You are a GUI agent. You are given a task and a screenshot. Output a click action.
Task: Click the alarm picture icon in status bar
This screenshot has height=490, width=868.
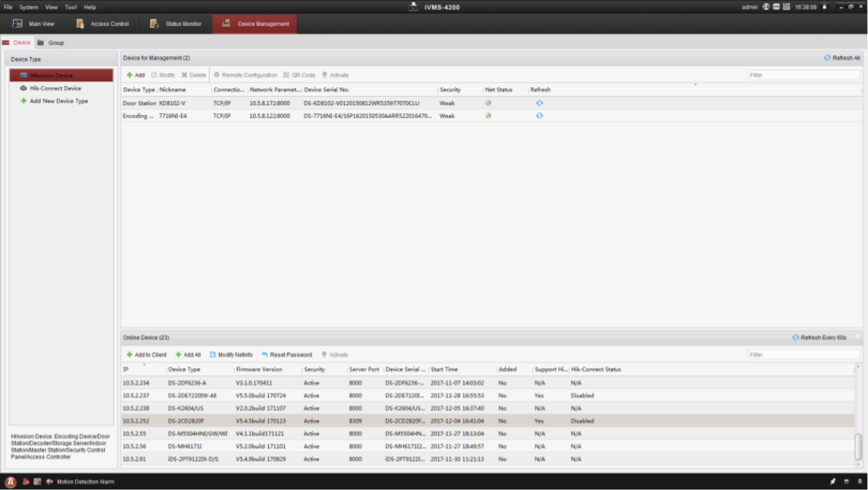(37, 481)
